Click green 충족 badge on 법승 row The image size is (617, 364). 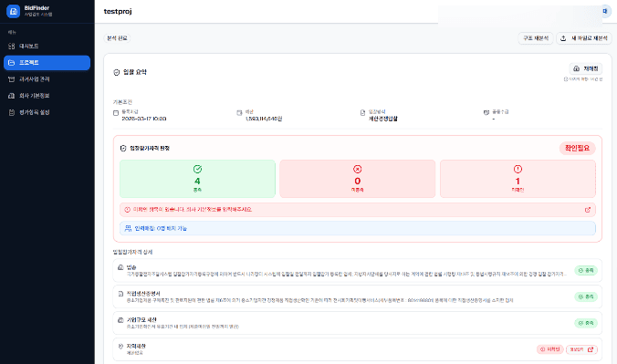[586, 270]
